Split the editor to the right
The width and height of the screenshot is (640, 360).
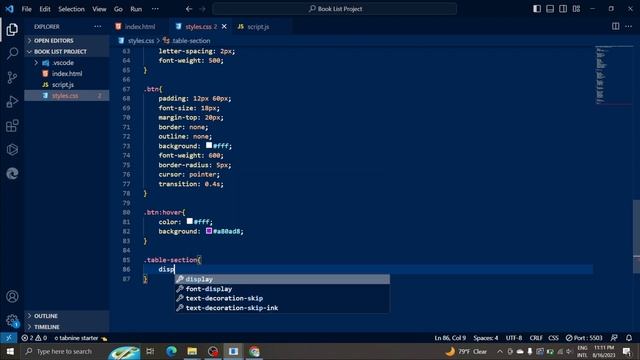pos(615,27)
